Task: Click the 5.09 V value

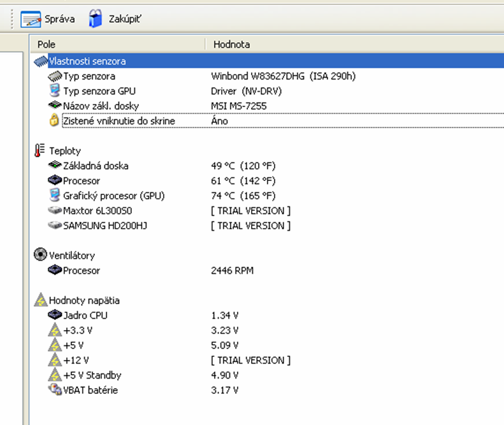Action: [x=225, y=345]
